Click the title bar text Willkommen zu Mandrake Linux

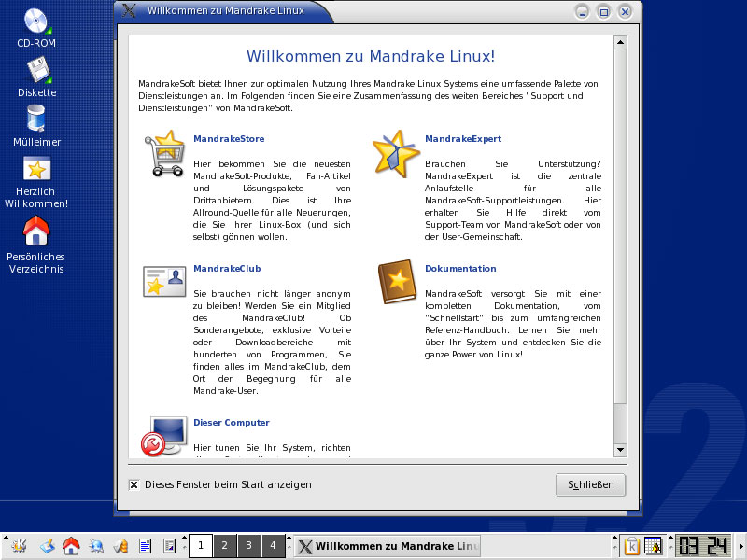click(225, 10)
